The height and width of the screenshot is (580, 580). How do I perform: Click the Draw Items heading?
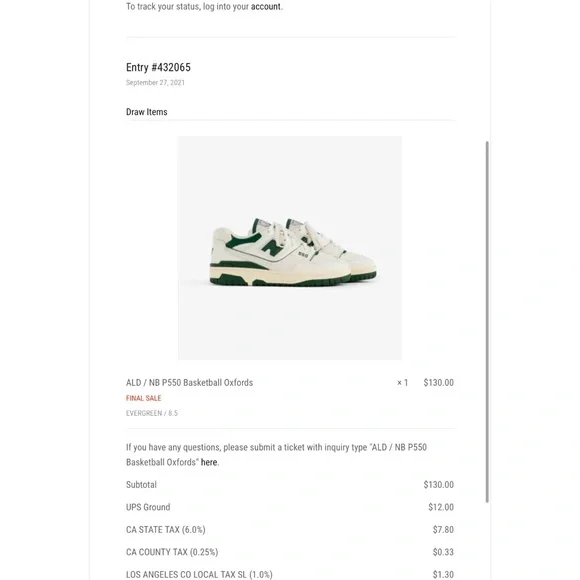[146, 112]
